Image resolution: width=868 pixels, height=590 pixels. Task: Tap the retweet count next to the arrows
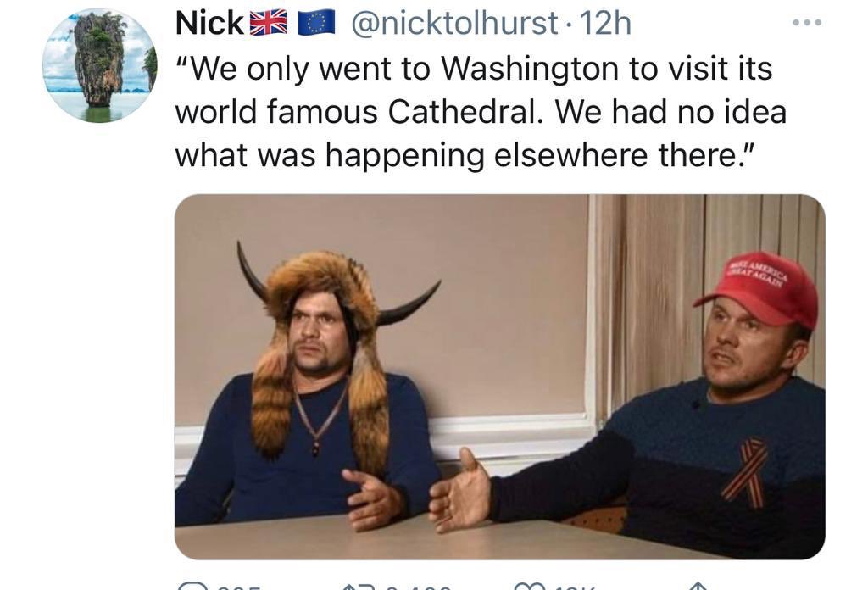[416, 587]
